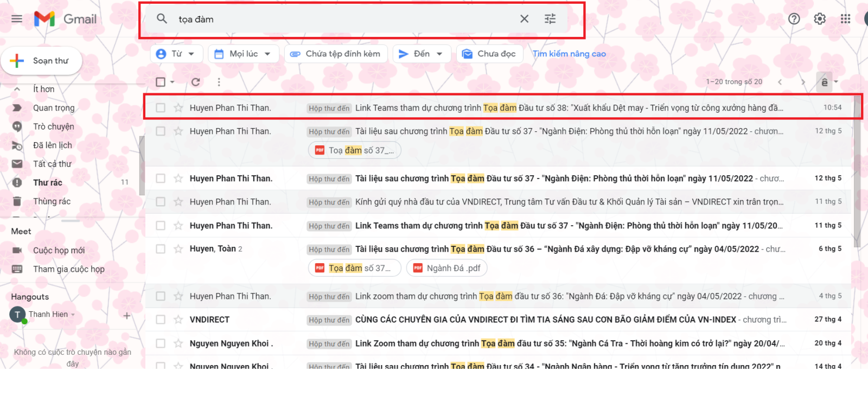868x409 pixels.
Task: Toggle the select-all checkbox
Action: (x=161, y=82)
